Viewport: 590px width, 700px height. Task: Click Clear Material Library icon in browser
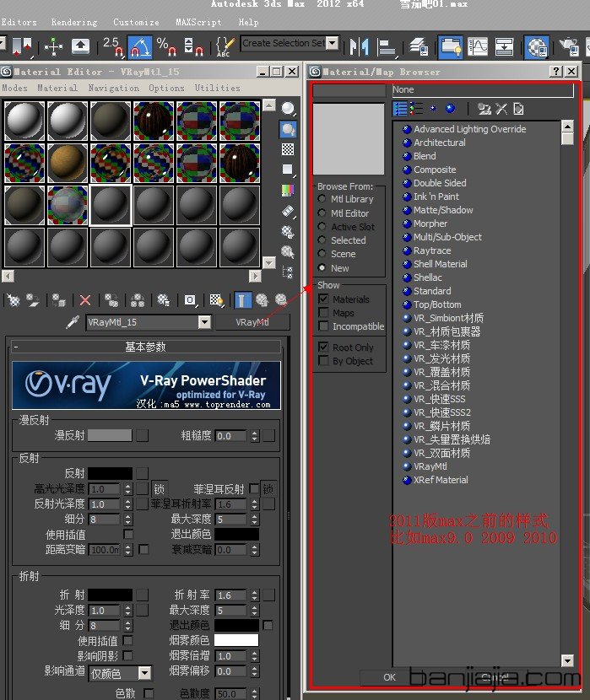tap(518, 109)
